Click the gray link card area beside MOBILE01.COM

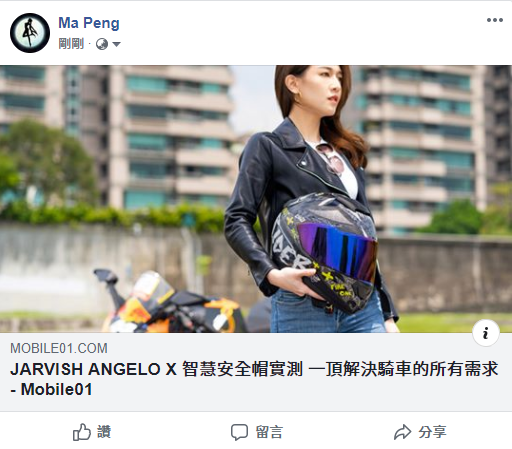pyautogui.click(x=300, y=348)
